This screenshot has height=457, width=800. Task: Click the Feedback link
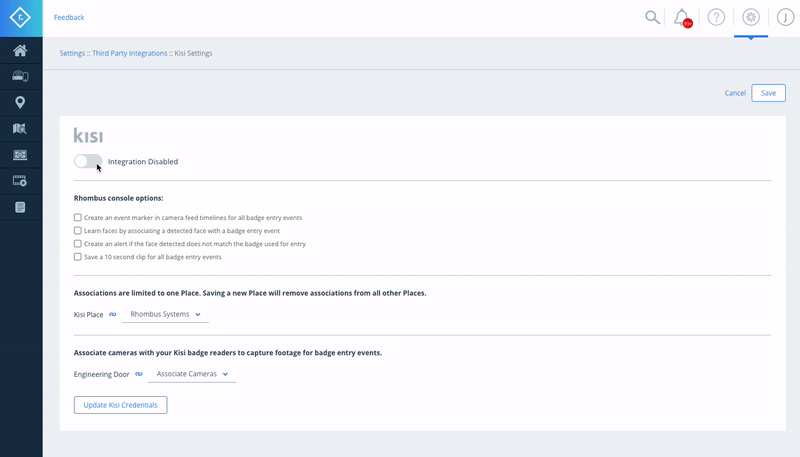(x=69, y=17)
